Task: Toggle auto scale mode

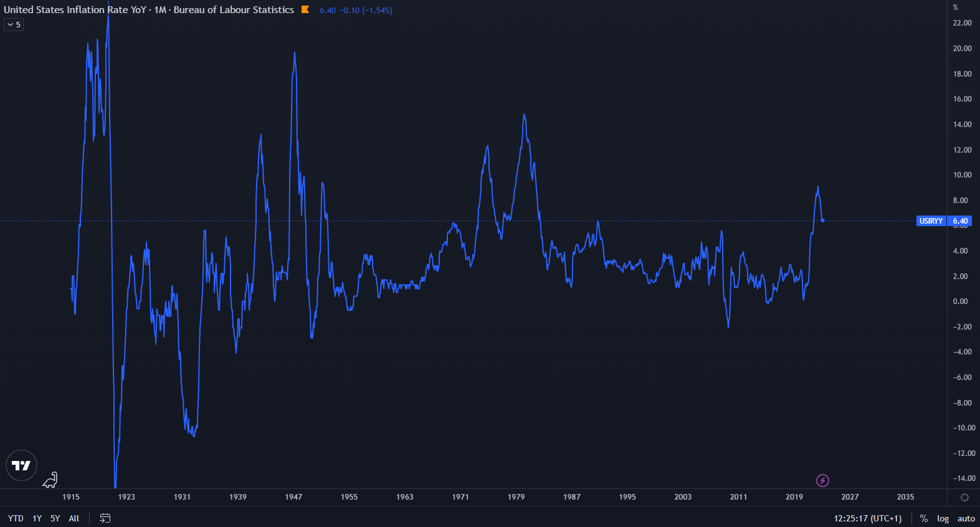Action: pyautogui.click(x=966, y=518)
